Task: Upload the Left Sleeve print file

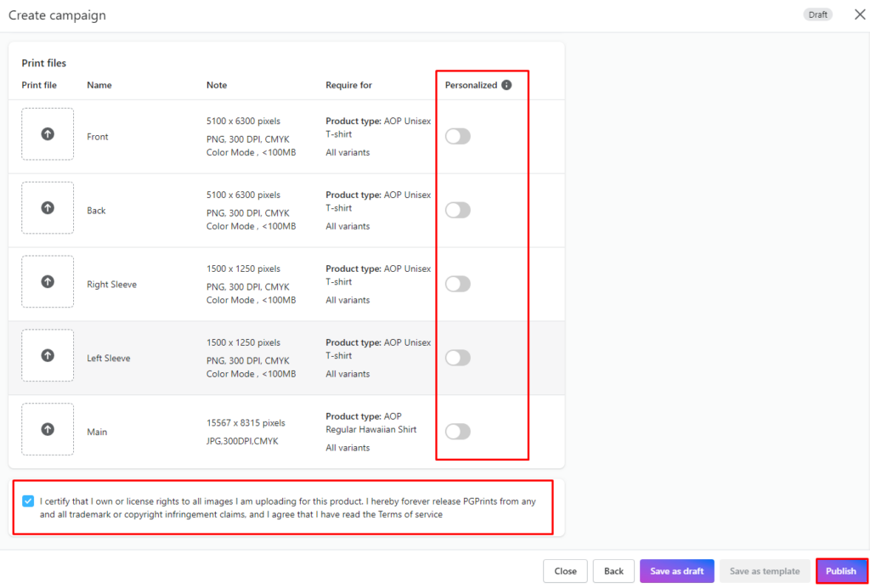Action: pyautogui.click(x=47, y=356)
